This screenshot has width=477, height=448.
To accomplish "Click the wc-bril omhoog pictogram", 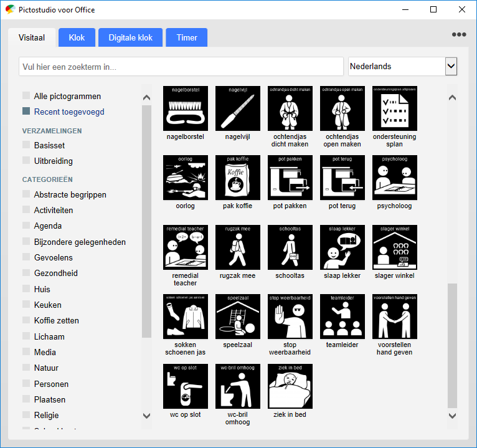I will coord(238,386).
